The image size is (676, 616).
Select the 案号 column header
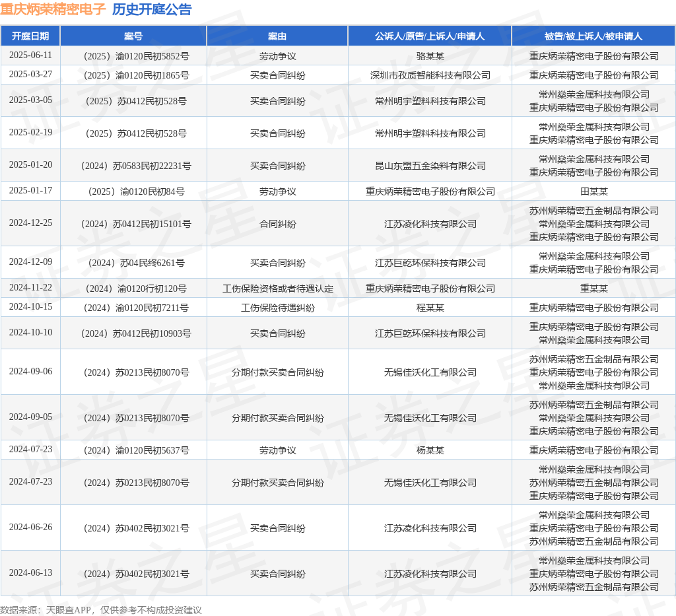133,36
